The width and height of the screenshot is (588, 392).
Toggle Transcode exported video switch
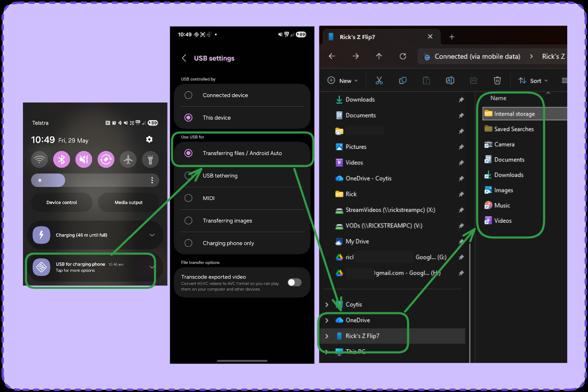295,283
